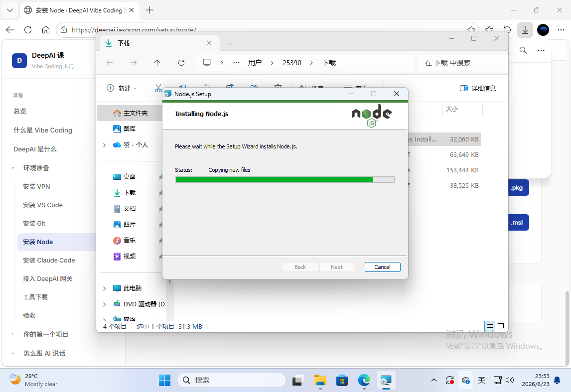
Task: Show hidden system tray icons
Action: click(433, 381)
